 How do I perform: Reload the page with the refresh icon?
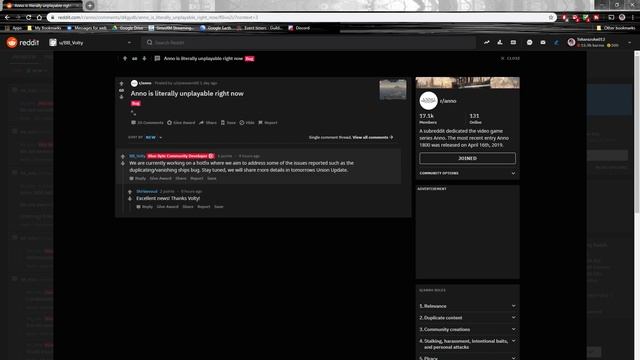click(x=29, y=18)
